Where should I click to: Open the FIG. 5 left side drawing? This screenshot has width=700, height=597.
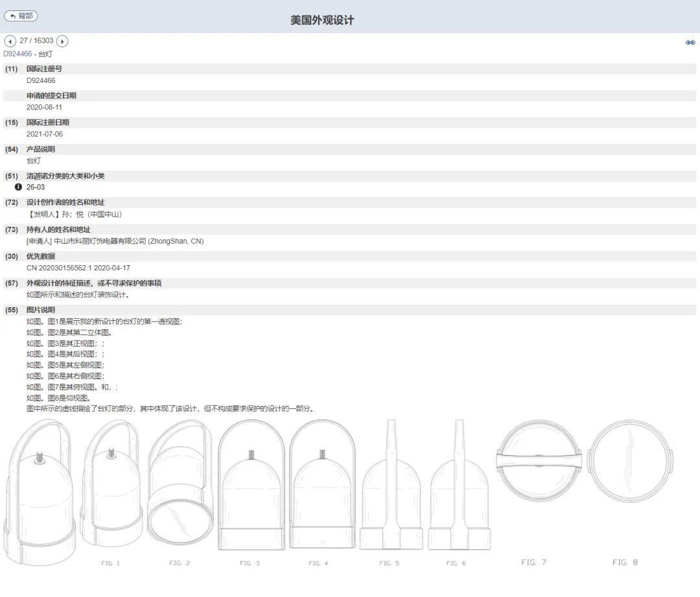391,484
